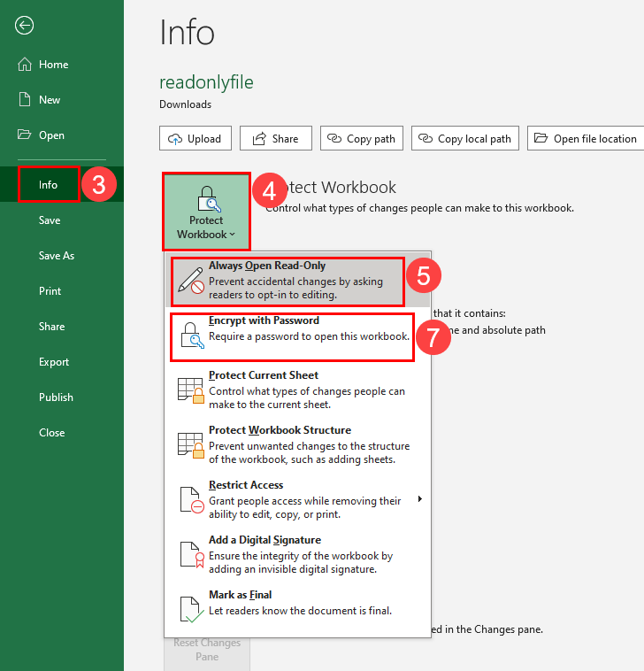
Task: Click the Copy local path link icon
Action: 425,138
